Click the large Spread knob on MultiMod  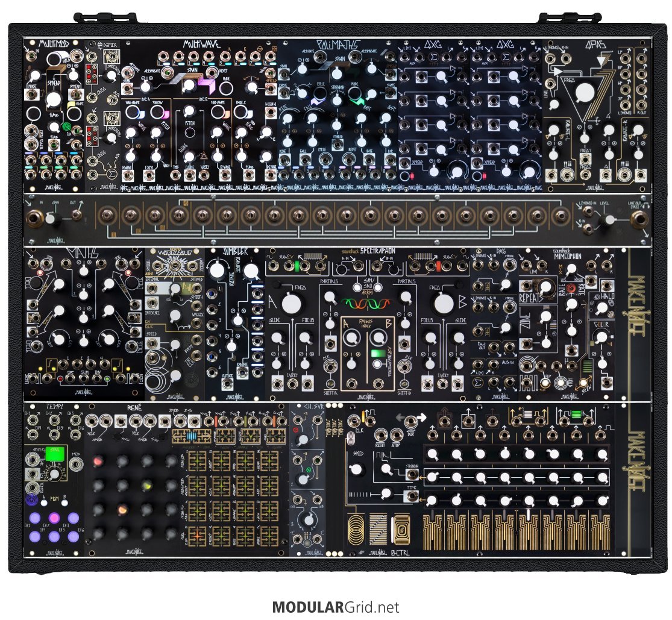tap(54, 99)
